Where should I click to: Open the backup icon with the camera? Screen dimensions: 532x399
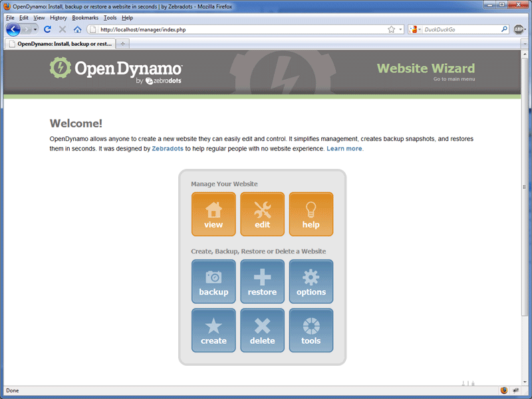213,281
